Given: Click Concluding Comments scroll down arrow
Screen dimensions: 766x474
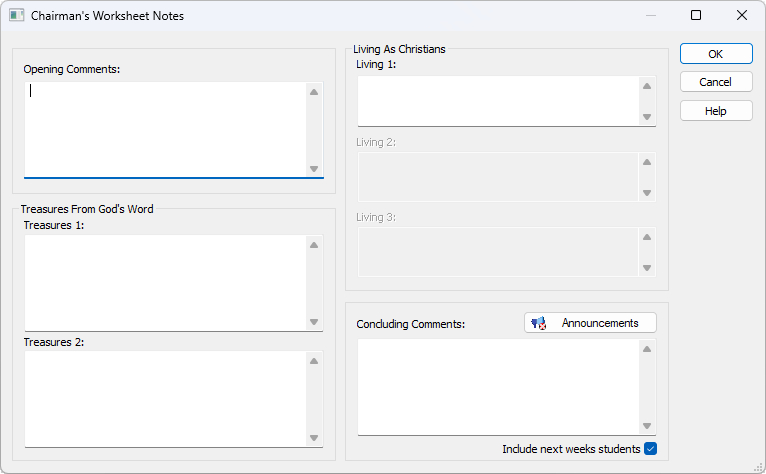Looking at the screenshot, I should tap(647, 426).
